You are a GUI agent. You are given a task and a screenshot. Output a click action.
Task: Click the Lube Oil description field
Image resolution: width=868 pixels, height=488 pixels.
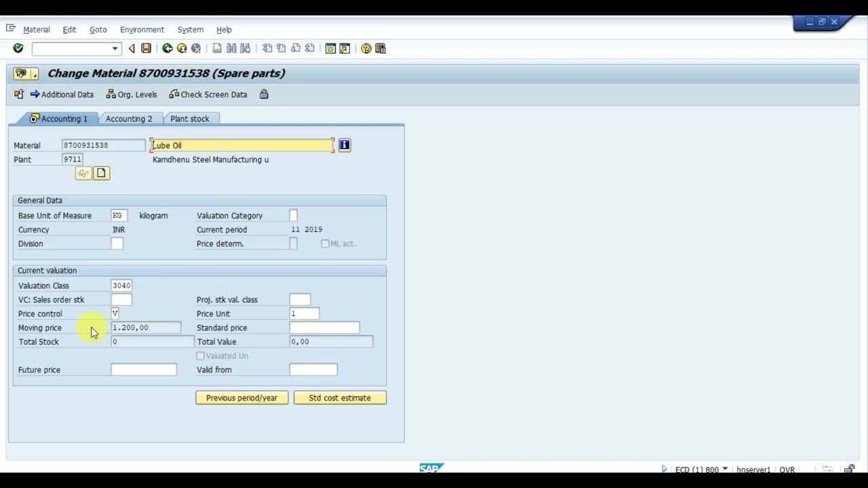[242, 145]
